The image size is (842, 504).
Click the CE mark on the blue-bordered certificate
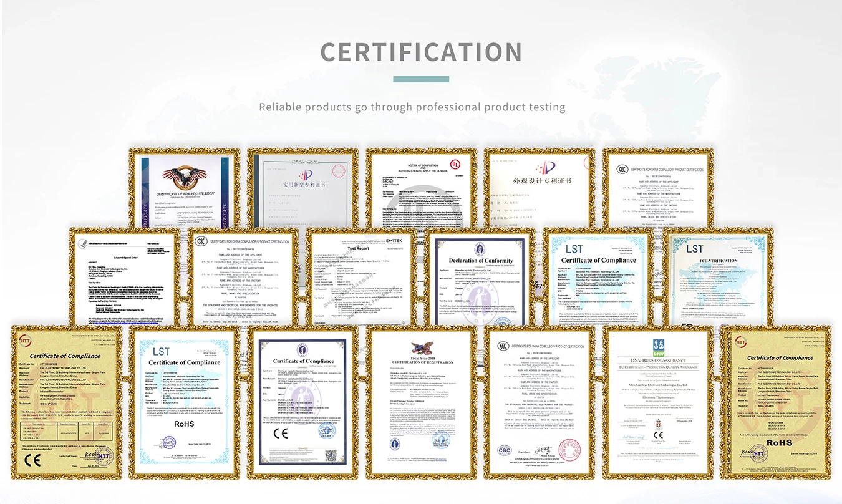tap(280, 434)
